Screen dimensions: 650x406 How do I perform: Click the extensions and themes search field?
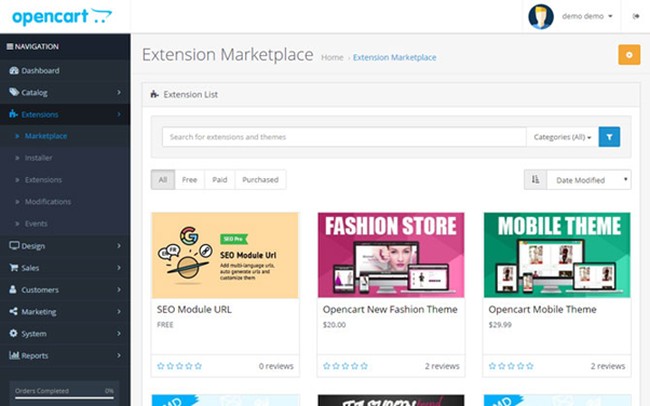click(344, 137)
